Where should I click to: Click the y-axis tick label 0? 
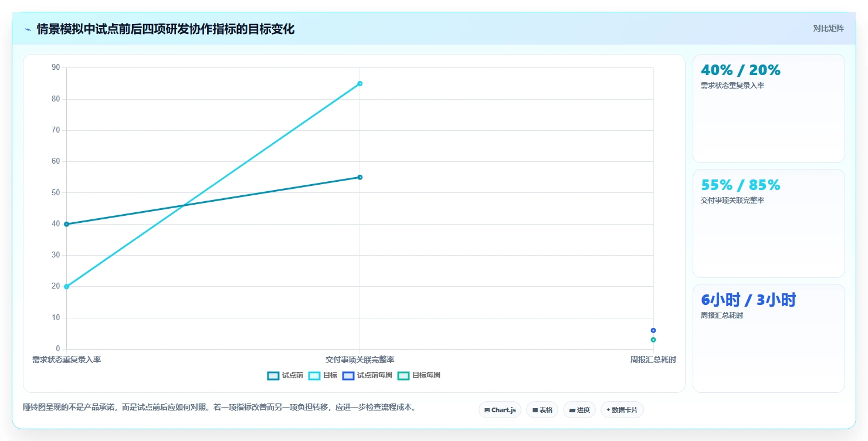click(58, 349)
